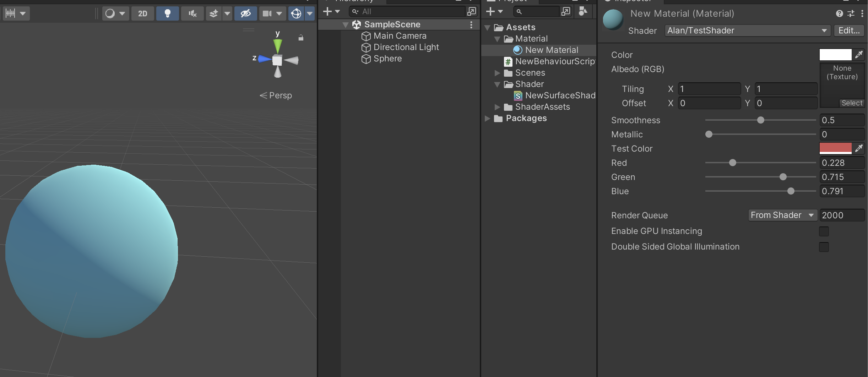The image size is (868, 377).
Task: Click the Albedo texture Select button
Action: tap(852, 103)
